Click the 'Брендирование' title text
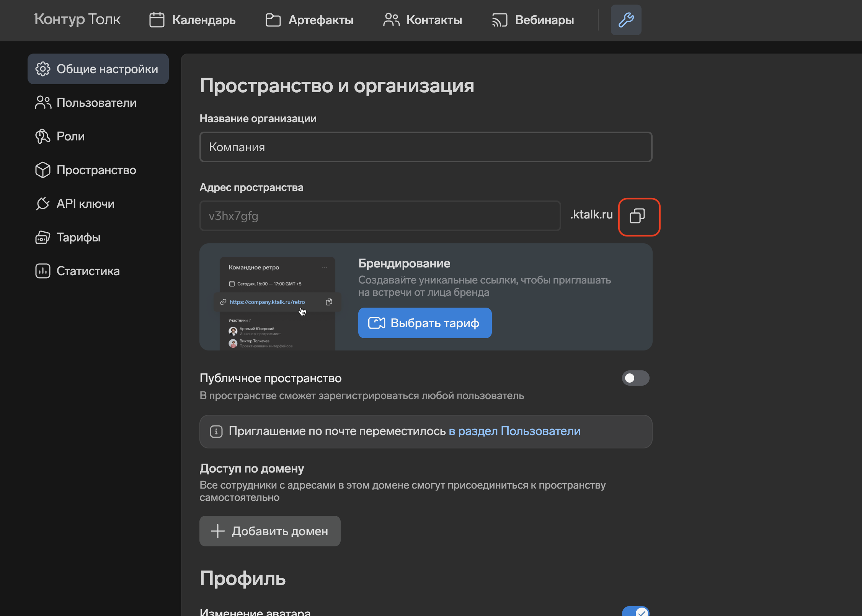Image resolution: width=862 pixels, height=616 pixels. point(404,263)
